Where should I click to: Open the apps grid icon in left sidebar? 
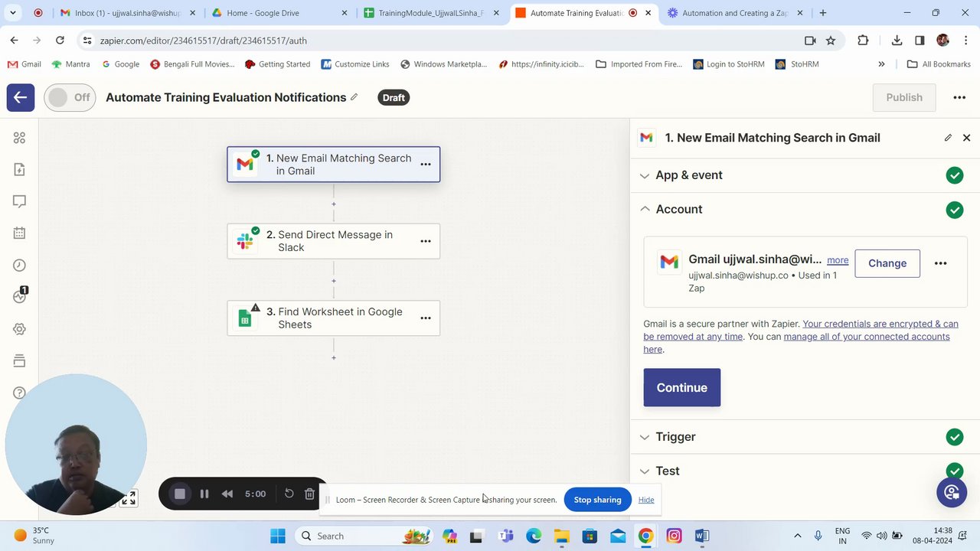[20, 138]
